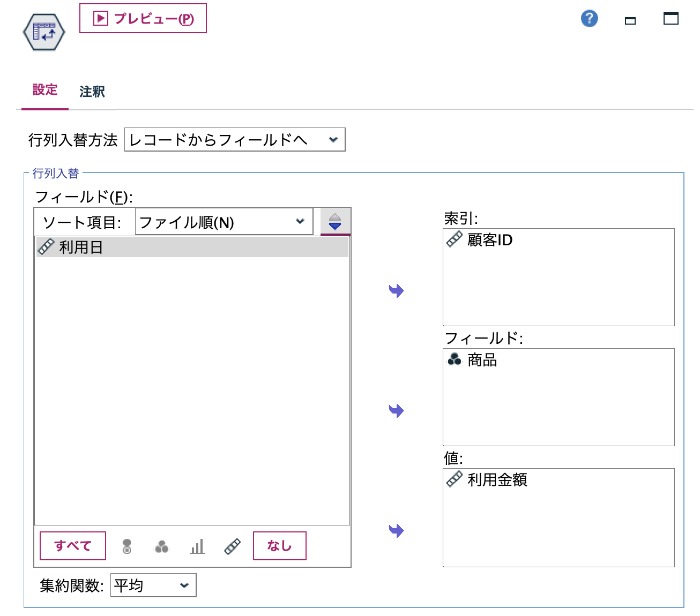The image size is (700, 616).
Task: Click the arrow to move field into 索引
Action: [x=396, y=290]
